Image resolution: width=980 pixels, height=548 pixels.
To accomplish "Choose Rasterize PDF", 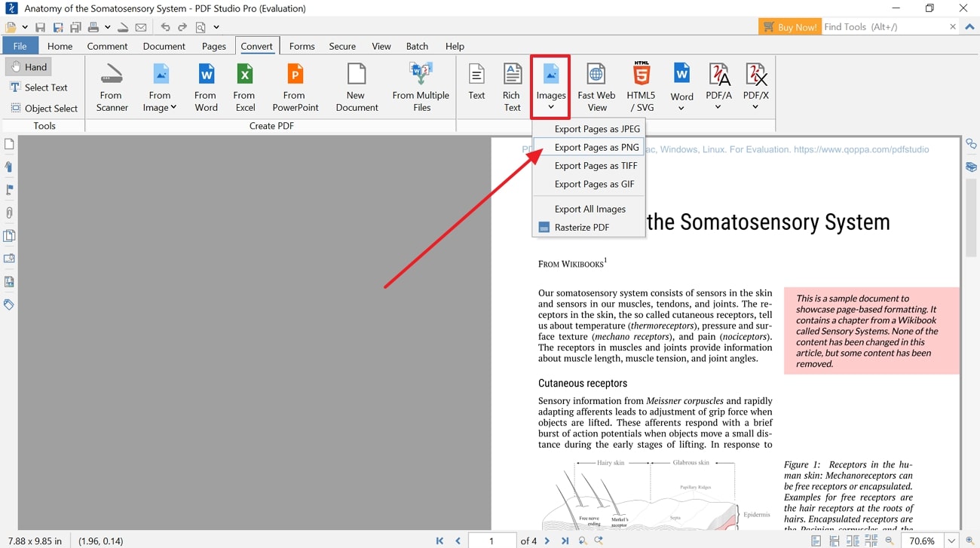I will pos(589,227).
